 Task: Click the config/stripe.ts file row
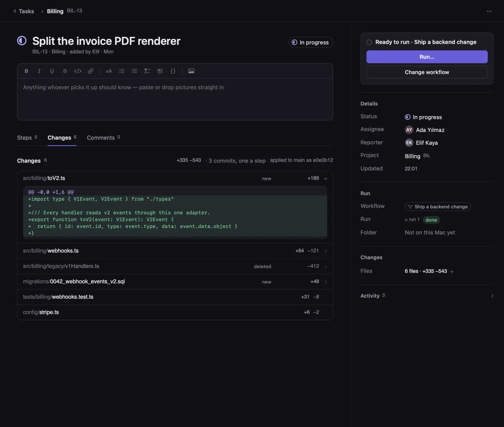pos(175,312)
